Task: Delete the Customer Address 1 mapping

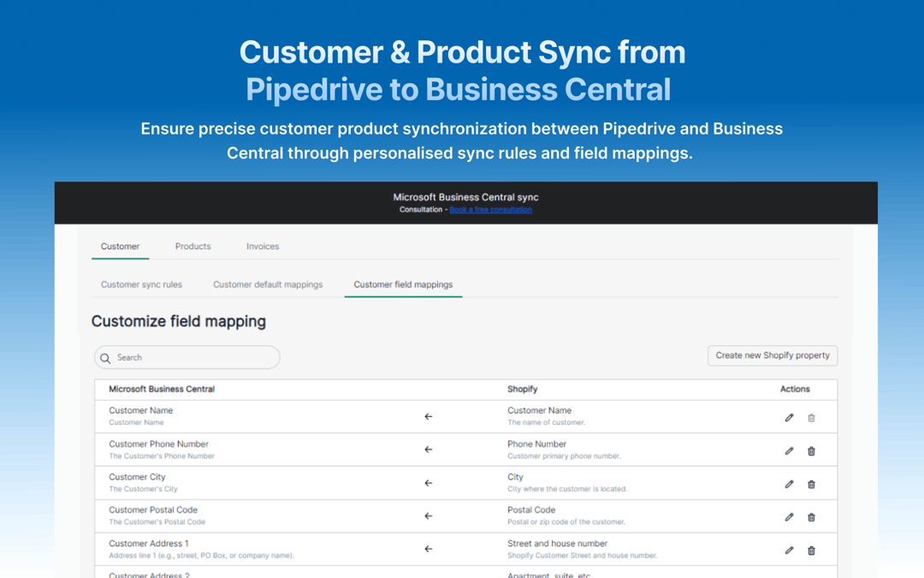Action: [x=811, y=550]
